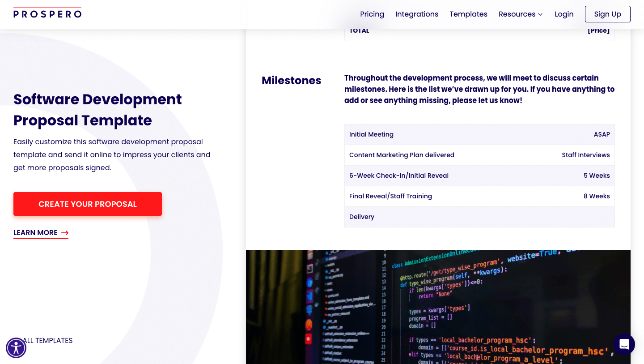Open the accessibility options icon

pyautogui.click(x=16, y=348)
